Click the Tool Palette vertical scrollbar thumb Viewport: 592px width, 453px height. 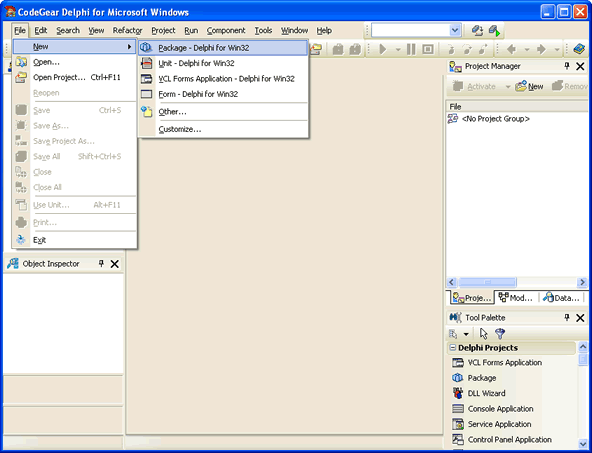click(583, 359)
